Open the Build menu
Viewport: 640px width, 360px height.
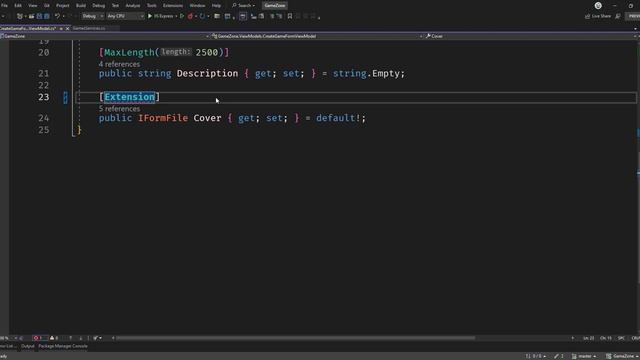pos(81,6)
